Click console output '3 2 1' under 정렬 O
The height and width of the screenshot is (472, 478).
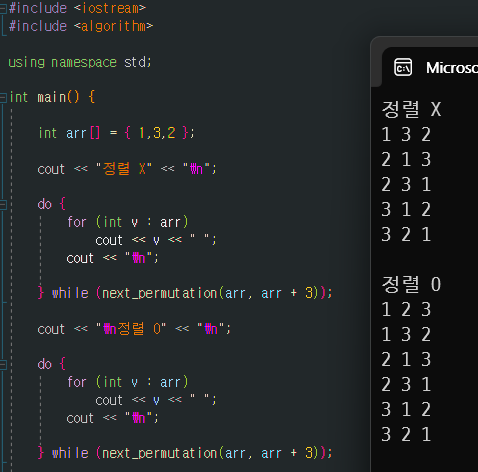coord(406,434)
